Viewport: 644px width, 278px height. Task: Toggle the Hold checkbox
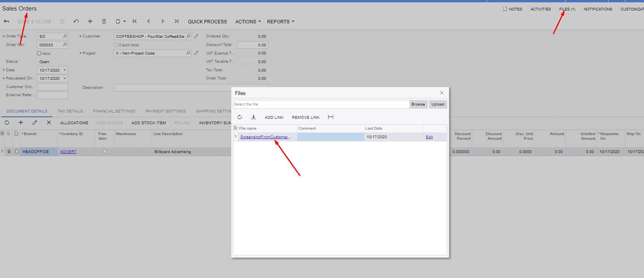point(39,53)
